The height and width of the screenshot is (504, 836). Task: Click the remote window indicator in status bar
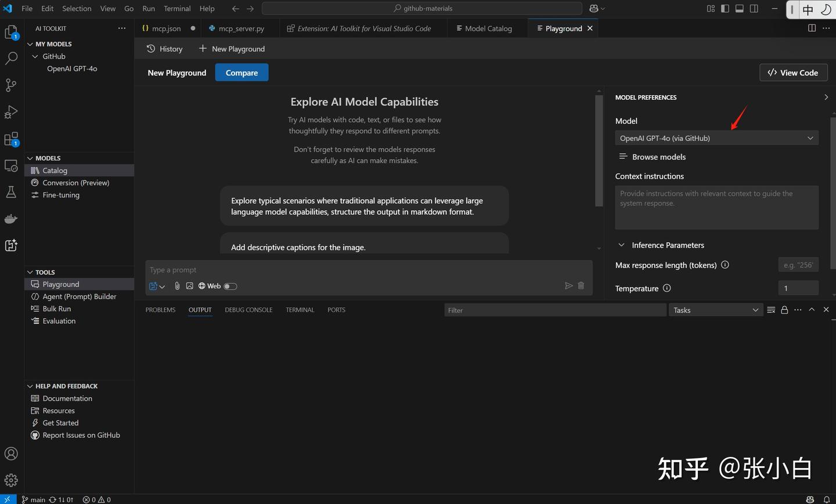pos(8,499)
